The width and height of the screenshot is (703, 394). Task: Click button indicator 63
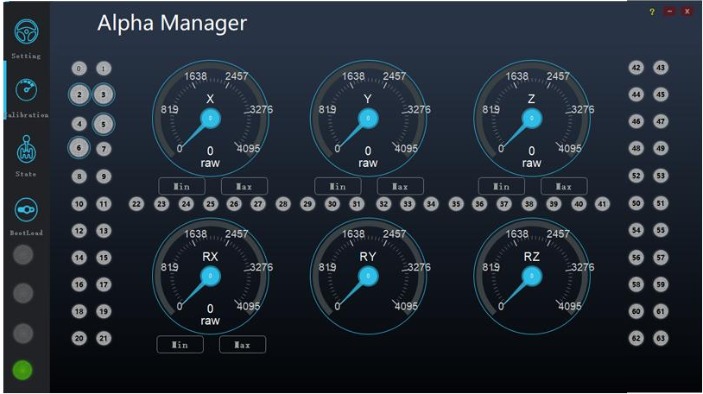pyautogui.click(x=660, y=338)
